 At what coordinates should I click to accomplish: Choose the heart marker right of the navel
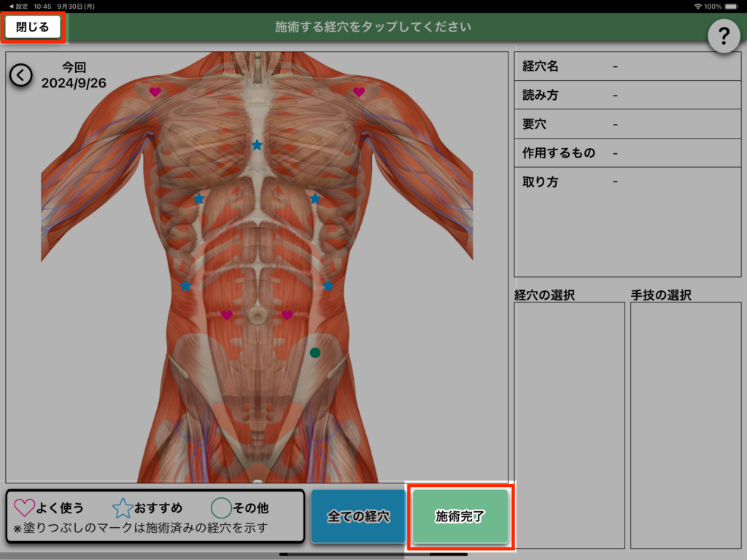pos(287,315)
